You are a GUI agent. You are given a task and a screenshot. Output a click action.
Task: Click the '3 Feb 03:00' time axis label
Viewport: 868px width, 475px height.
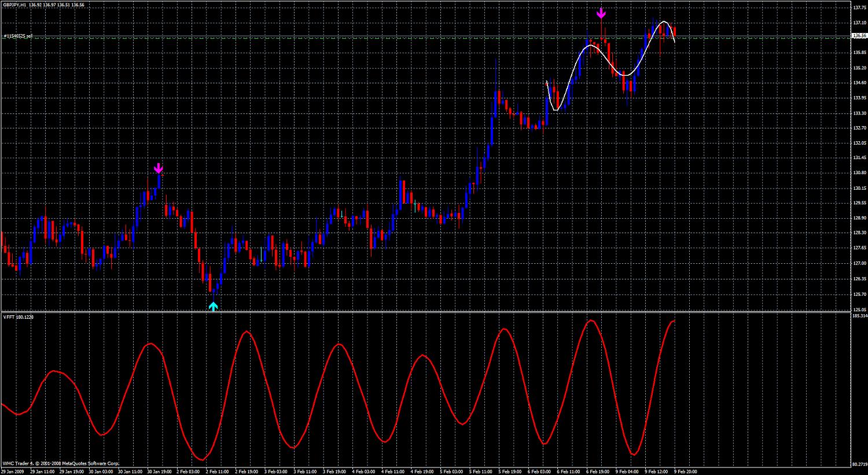277,472
